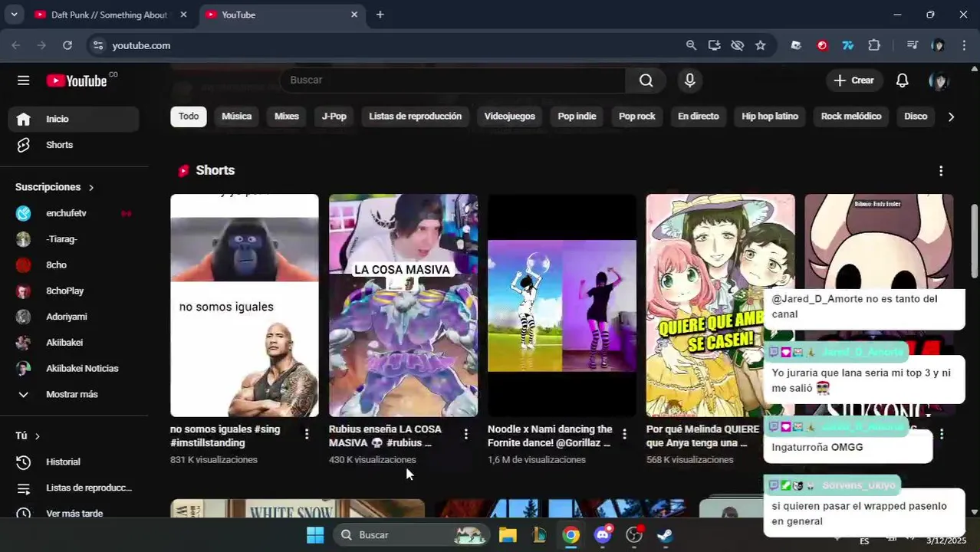Open options for Noodle x Nami short
980x552 pixels.
(x=624, y=434)
